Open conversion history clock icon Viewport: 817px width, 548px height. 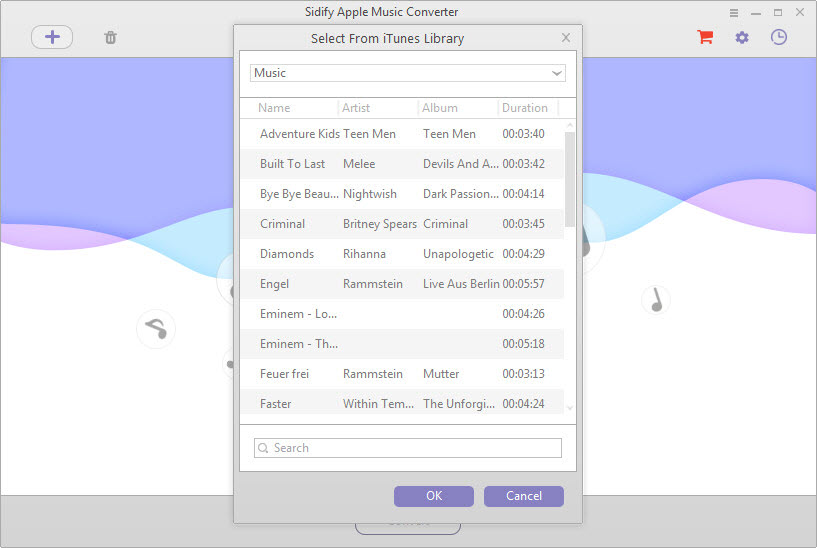pyautogui.click(x=778, y=37)
